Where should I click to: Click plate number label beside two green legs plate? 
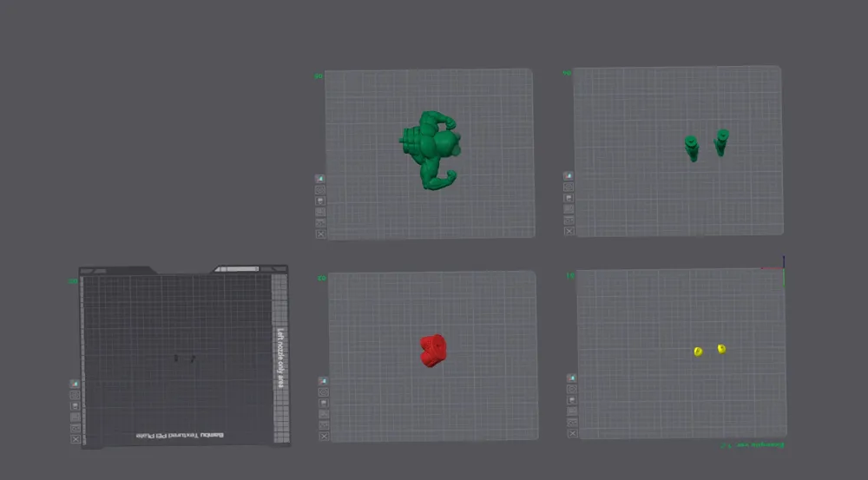(x=566, y=73)
